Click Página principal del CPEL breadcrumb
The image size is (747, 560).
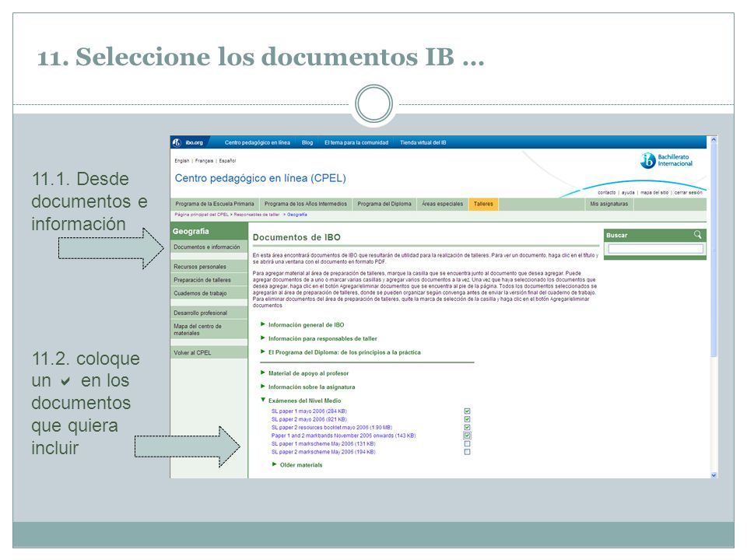[202, 215]
